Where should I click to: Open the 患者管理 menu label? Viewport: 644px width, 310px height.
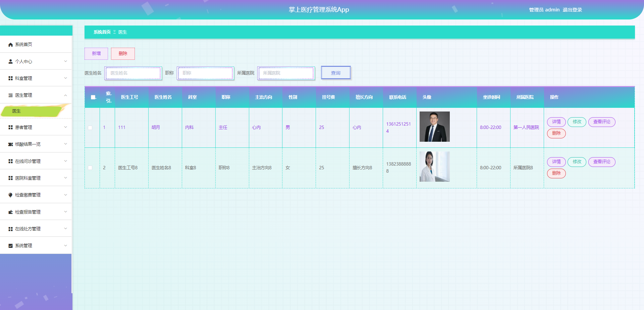click(x=23, y=127)
